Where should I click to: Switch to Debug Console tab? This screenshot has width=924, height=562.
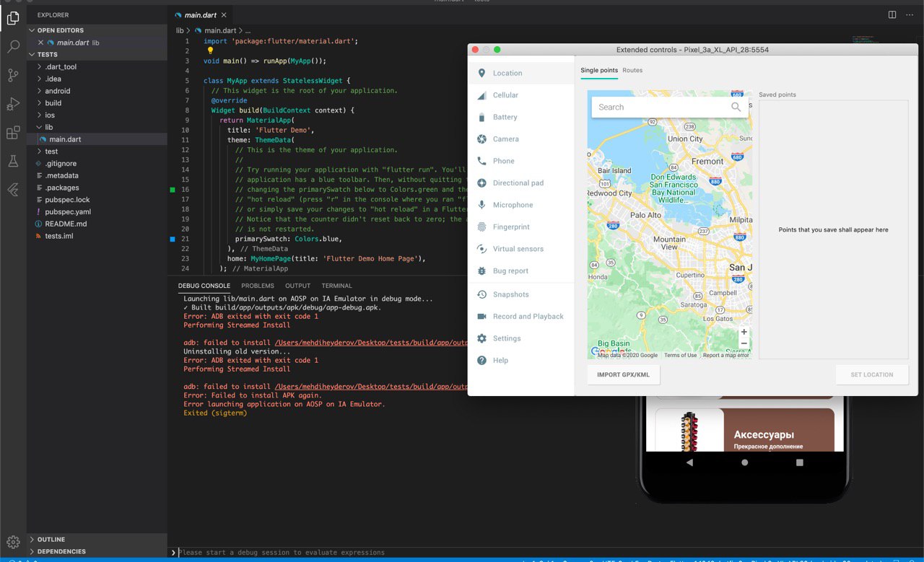click(204, 286)
